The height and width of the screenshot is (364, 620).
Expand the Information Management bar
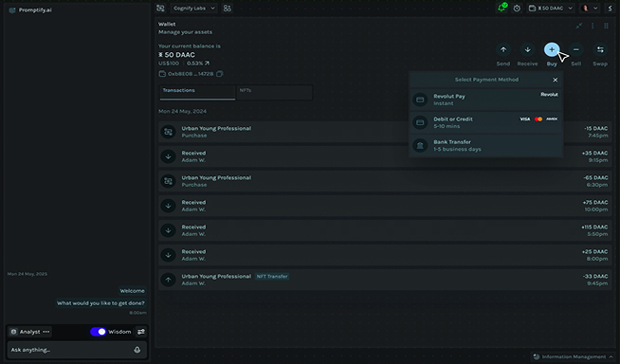coord(573,356)
